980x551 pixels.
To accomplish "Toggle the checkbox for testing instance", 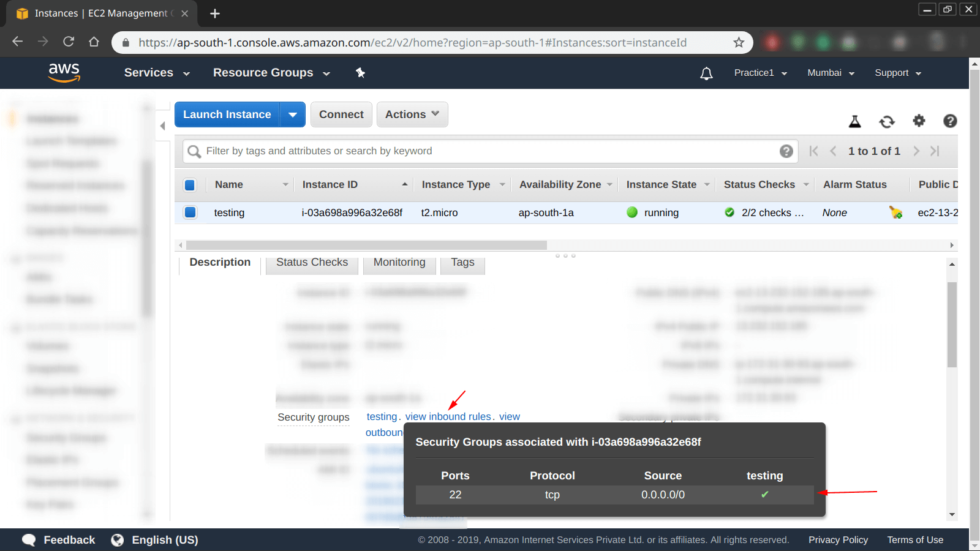I will point(190,212).
